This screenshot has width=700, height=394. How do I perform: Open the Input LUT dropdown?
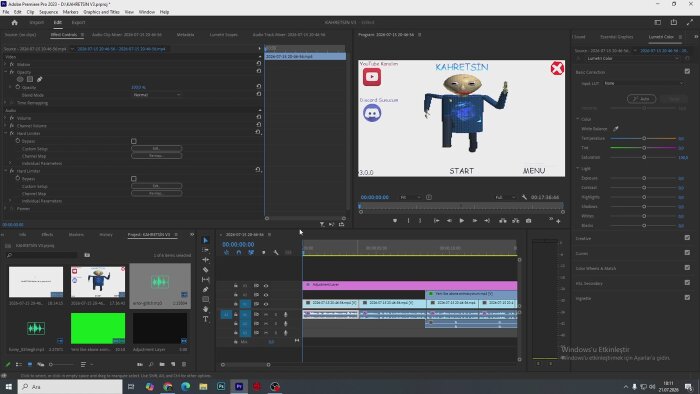tap(643, 83)
